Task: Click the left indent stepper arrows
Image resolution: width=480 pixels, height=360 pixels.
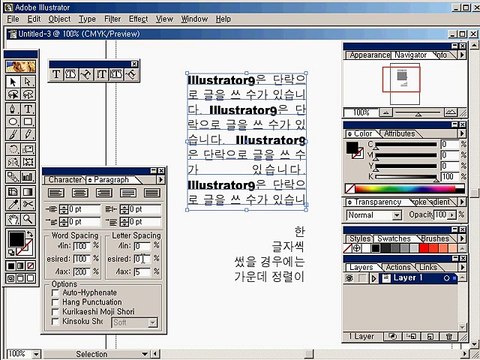Action: (x=64, y=210)
